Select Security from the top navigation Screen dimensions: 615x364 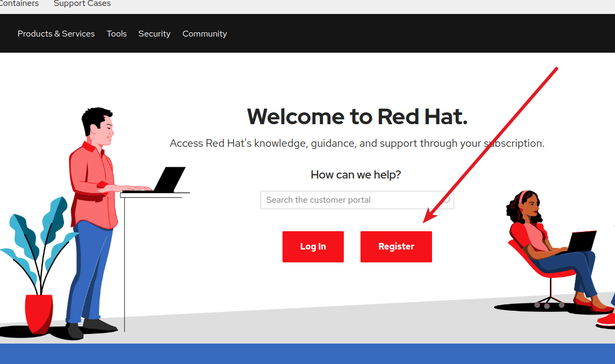[154, 33]
